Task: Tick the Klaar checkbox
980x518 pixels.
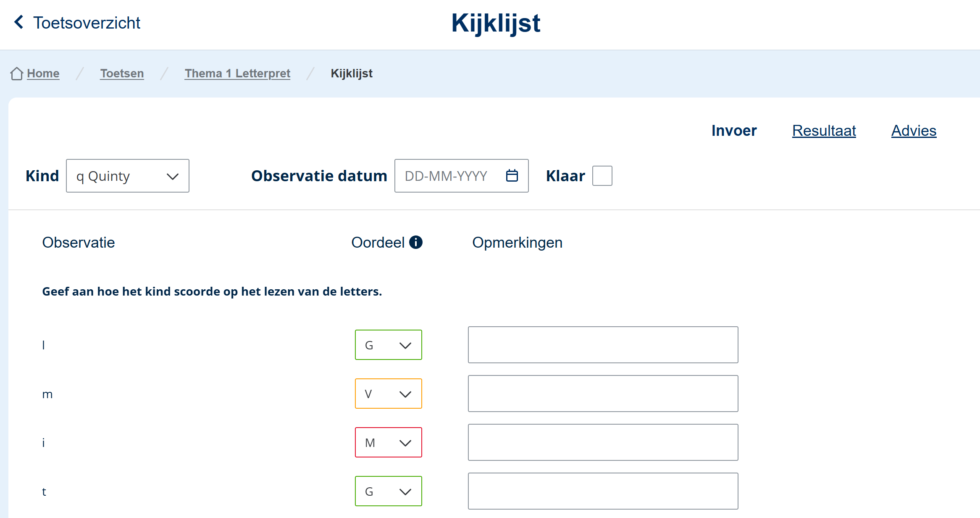Action: pyautogui.click(x=602, y=176)
